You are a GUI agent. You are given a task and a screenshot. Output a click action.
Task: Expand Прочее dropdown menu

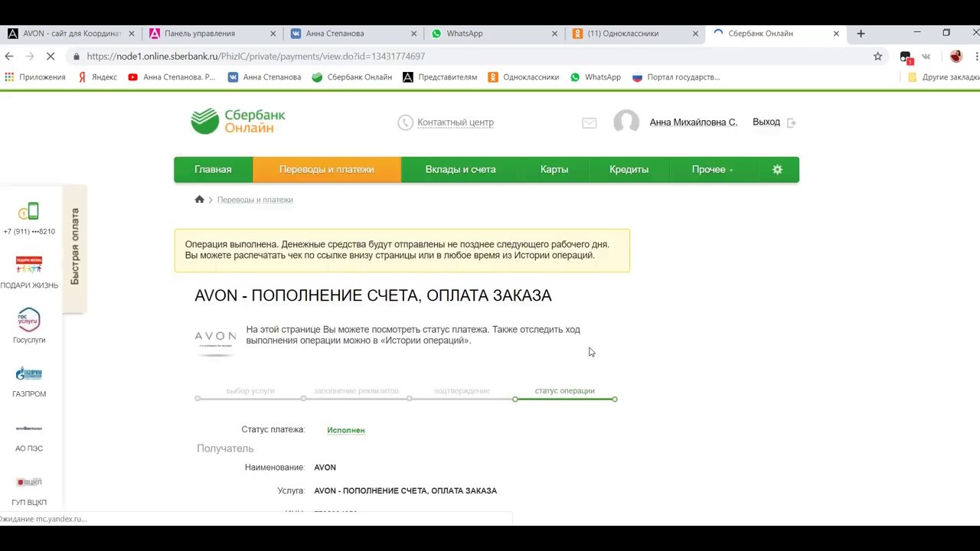[713, 170]
